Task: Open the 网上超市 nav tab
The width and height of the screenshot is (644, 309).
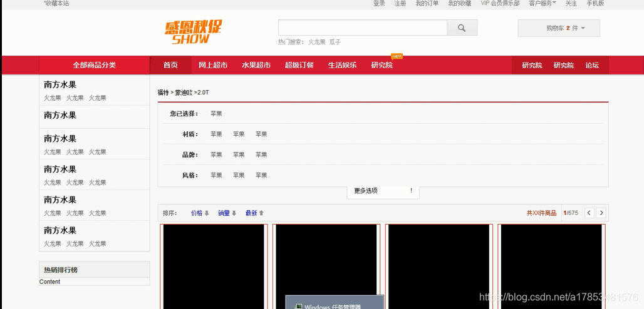Action: 213,65
